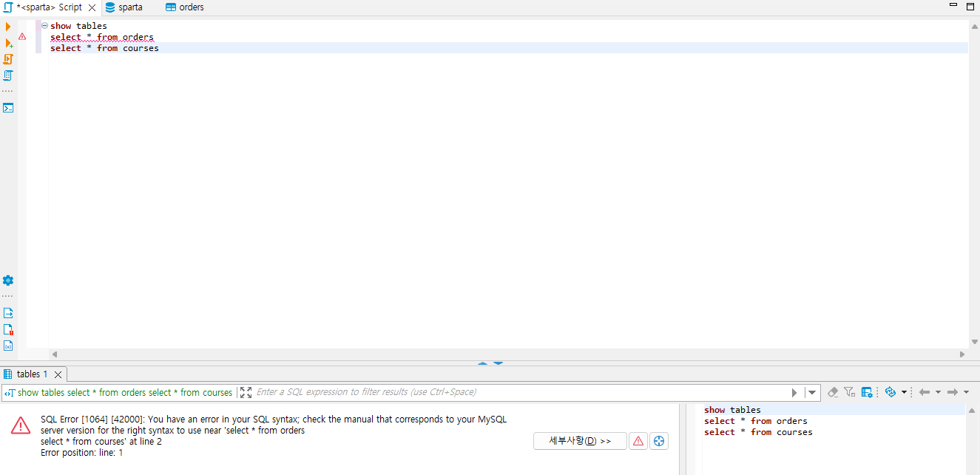Apply the filter with the play arrow
The height and width of the screenshot is (475, 980).
pos(795,393)
